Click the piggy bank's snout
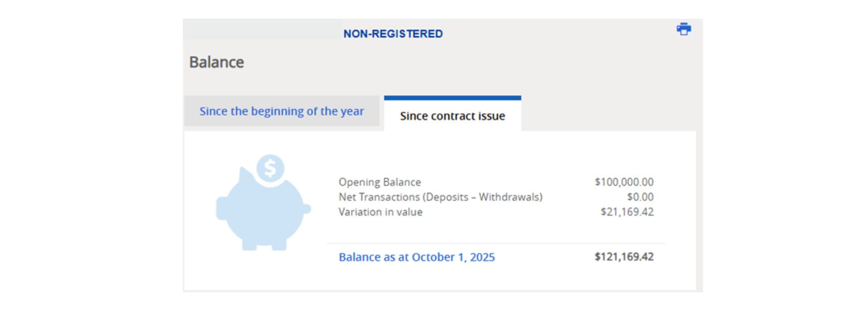This screenshot has height=319, width=868. pyautogui.click(x=221, y=208)
